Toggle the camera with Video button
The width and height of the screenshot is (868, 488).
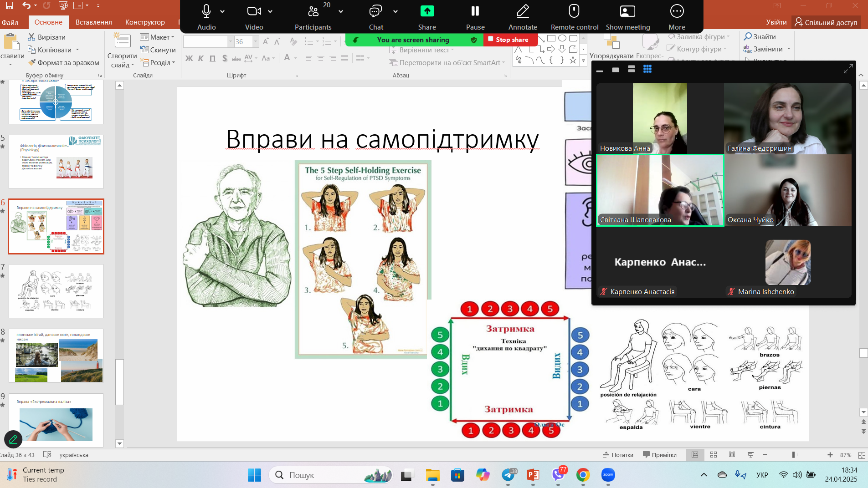pos(254,11)
